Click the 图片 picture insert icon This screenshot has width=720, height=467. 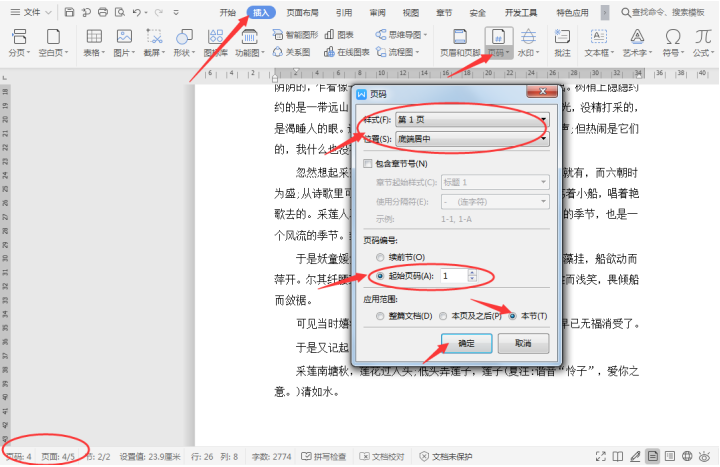click(x=124, y=37)
